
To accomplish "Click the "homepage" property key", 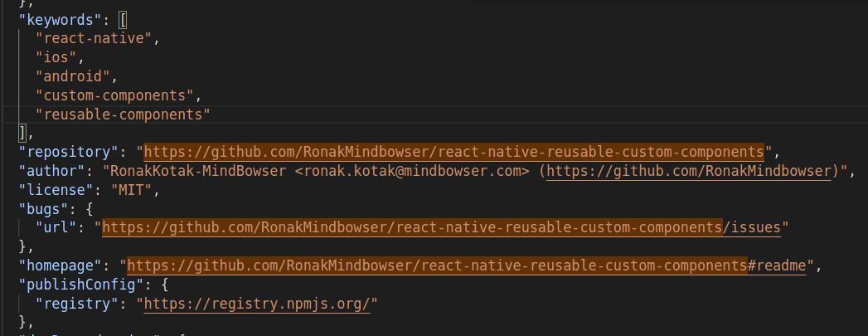I will click(61, 265).
